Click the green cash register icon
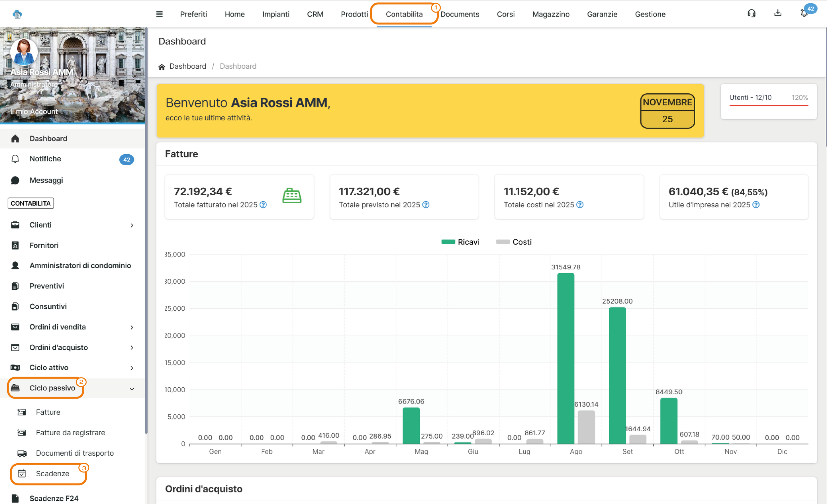The image size is (827, 504). point(292,196)
